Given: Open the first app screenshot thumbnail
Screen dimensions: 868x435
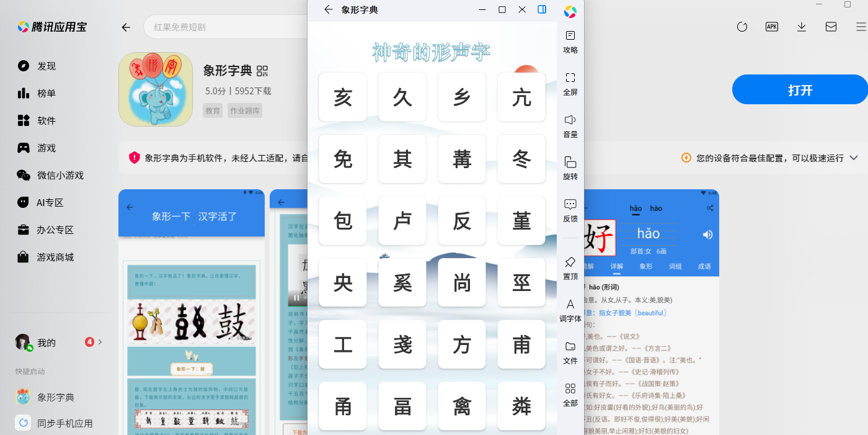Looking at the screenshot, I should pos(192,312).
